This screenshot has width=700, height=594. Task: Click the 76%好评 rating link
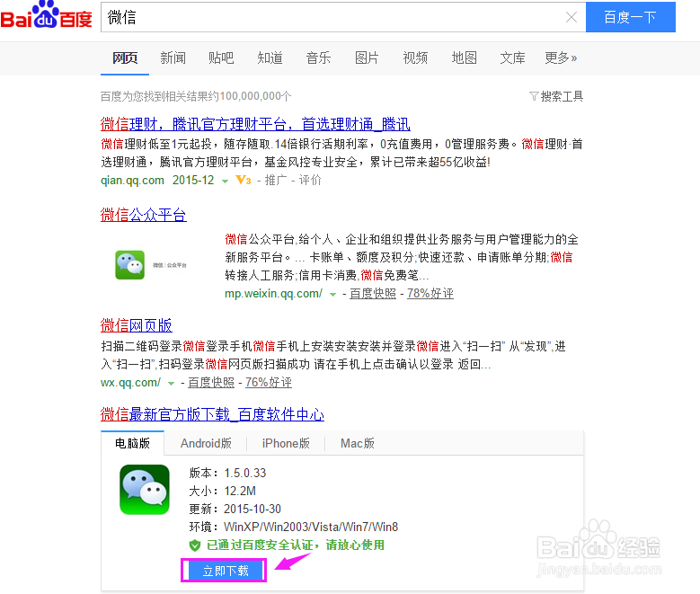pyautogui.click(x=269, y=383)
